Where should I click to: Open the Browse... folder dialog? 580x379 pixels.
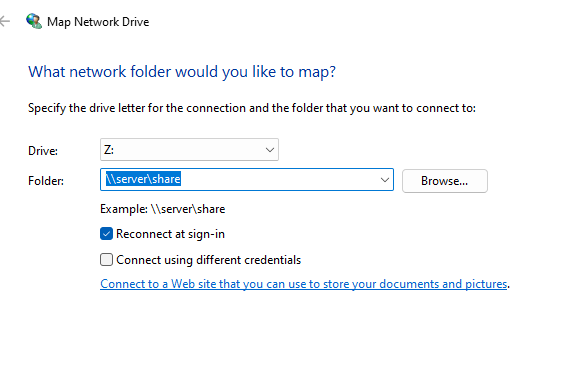[445, 181]
